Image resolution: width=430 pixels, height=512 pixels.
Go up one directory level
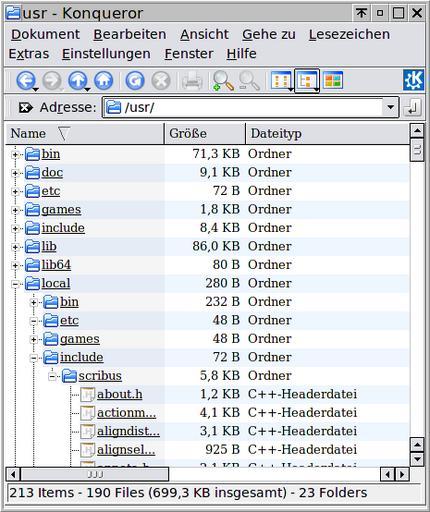78,81
